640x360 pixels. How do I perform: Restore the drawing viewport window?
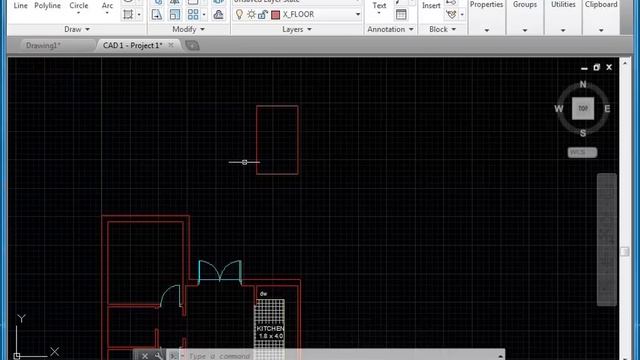pyautogui.click(x=596, y=67)
